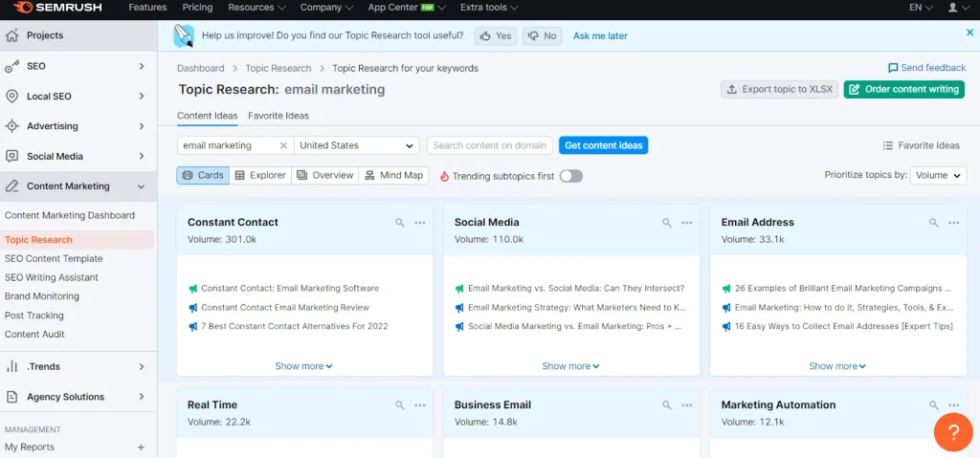980x458 pixels.
Task: Open more options on Business Email card
Action: click(687, 404)
